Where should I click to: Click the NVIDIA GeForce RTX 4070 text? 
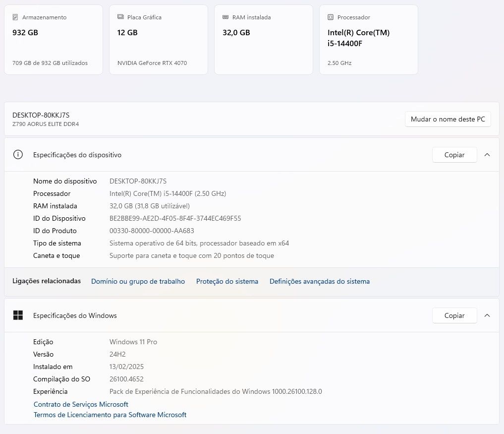coord(152,63)
